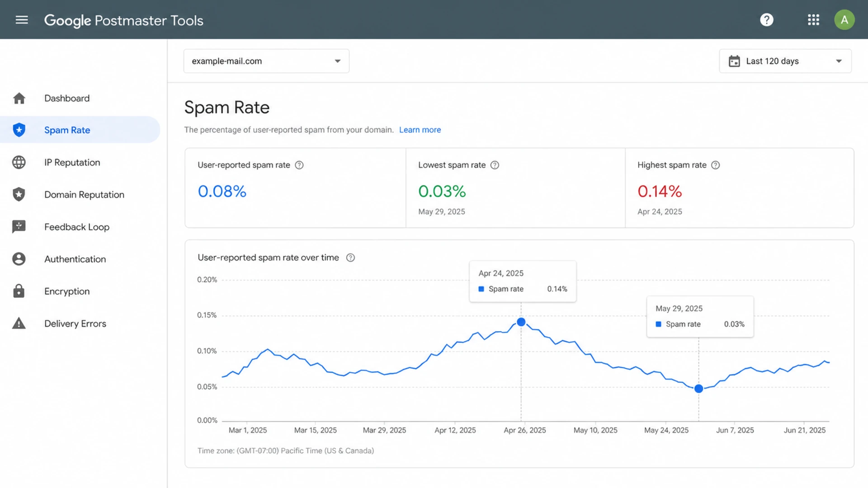This screenshot has height=488, width=868.
Task: Click the Spam Rate shield icon
Action: (x=19, y=130)
